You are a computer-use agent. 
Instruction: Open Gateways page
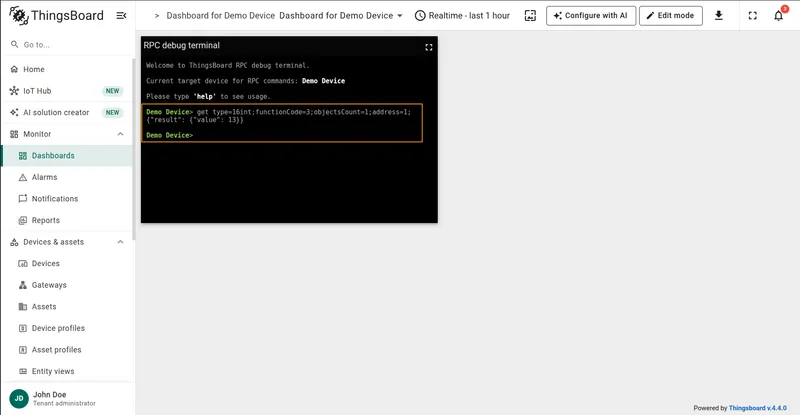click(x=67, y=285)
